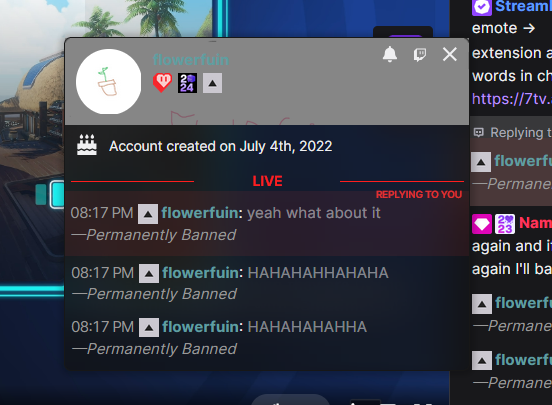The height and width of the screenshot is (405, 552).
Task: Click the notification bell icon in user card
Action: pos(390,55)
